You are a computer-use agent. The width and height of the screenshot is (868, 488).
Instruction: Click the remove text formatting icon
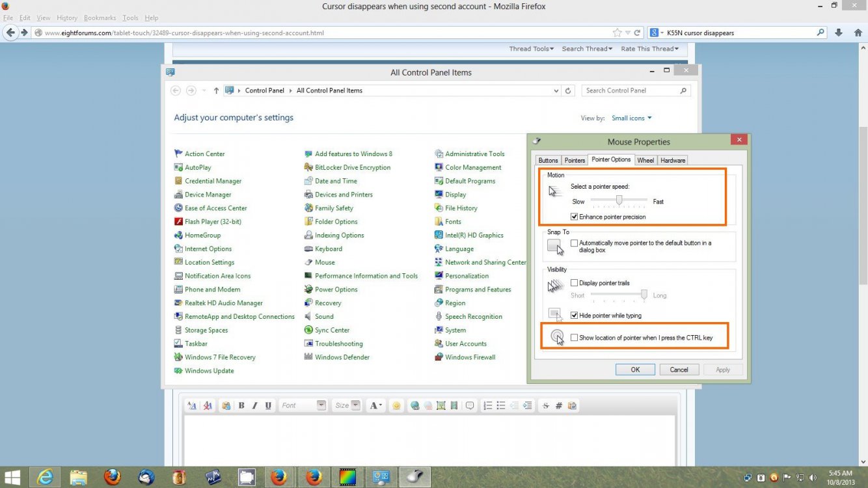coord(208,405)
